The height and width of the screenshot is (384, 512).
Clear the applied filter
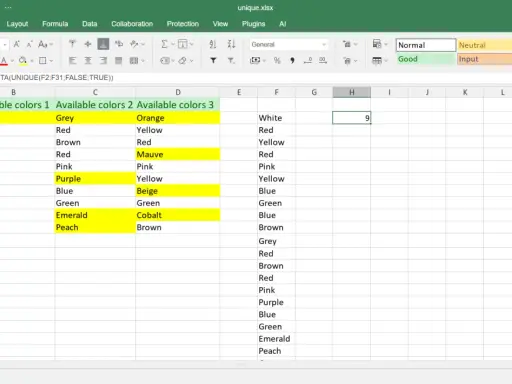[x=231, y=61]
